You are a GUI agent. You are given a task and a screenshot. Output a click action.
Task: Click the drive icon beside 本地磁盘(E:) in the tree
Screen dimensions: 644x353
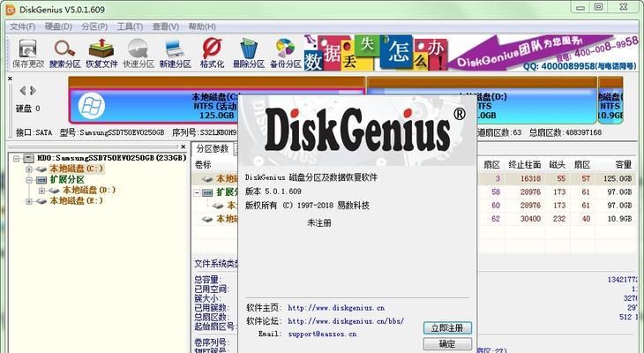[x=41, y=201]
